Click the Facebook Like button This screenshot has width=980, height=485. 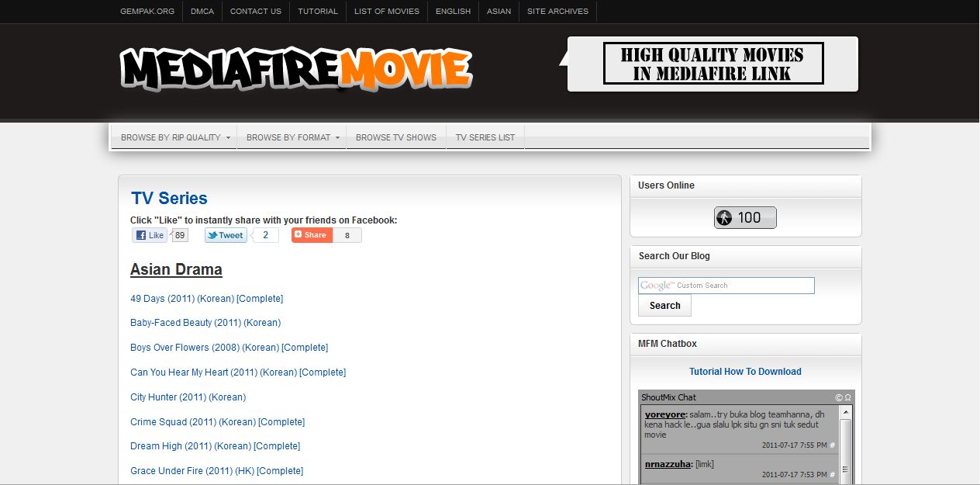point(150,235)
